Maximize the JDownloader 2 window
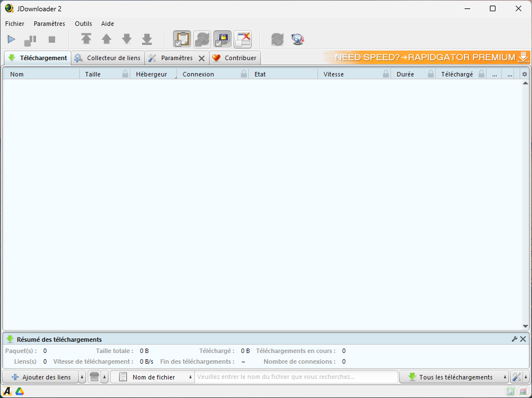This screenshot has height=398, width=532. [x=493, y=8]
